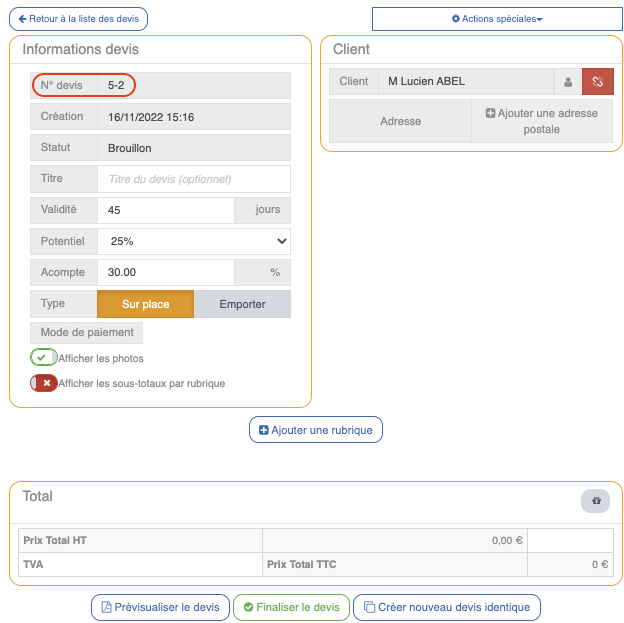Click the Validité days input field
624x623 pixels.
[x=165, y=210]
